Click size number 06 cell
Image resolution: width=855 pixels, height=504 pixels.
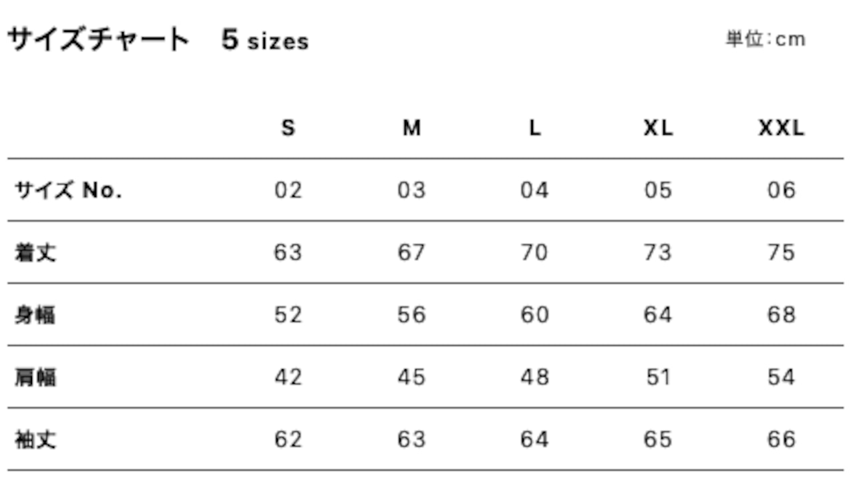point(782,191)
